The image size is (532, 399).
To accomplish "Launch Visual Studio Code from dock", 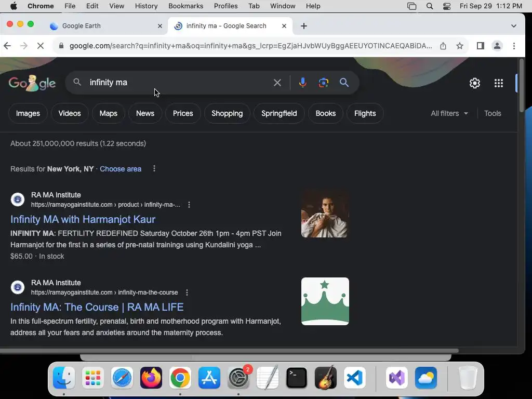I will point(354,378).
